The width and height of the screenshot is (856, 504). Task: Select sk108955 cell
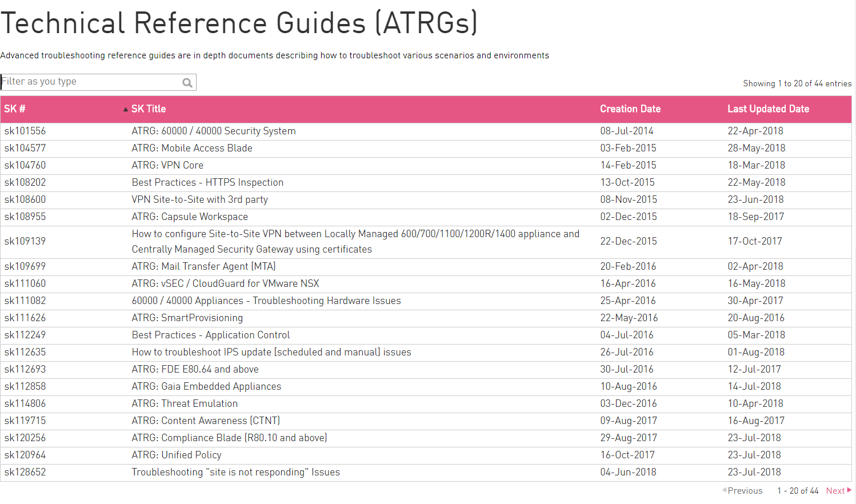[25, 217]
